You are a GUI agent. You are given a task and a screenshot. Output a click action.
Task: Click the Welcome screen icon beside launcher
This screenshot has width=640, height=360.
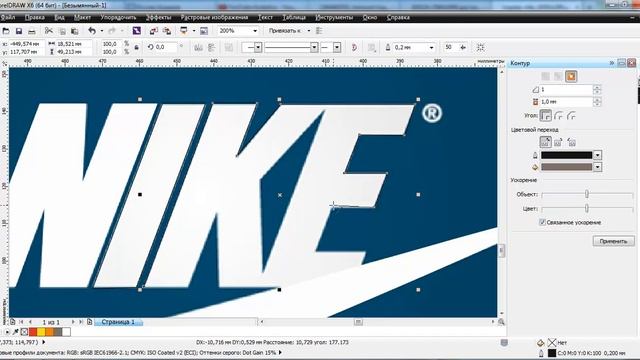(204, 31)
